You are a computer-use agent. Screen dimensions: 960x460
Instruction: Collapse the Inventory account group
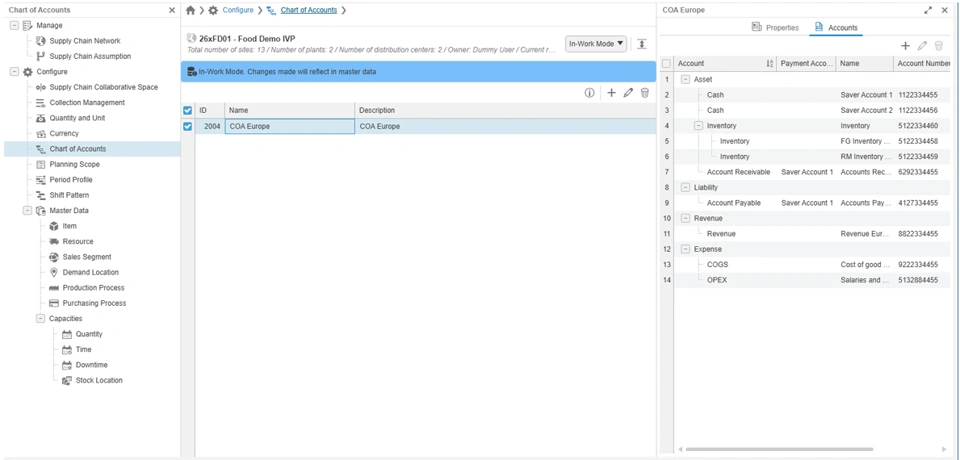coord(698,126)
